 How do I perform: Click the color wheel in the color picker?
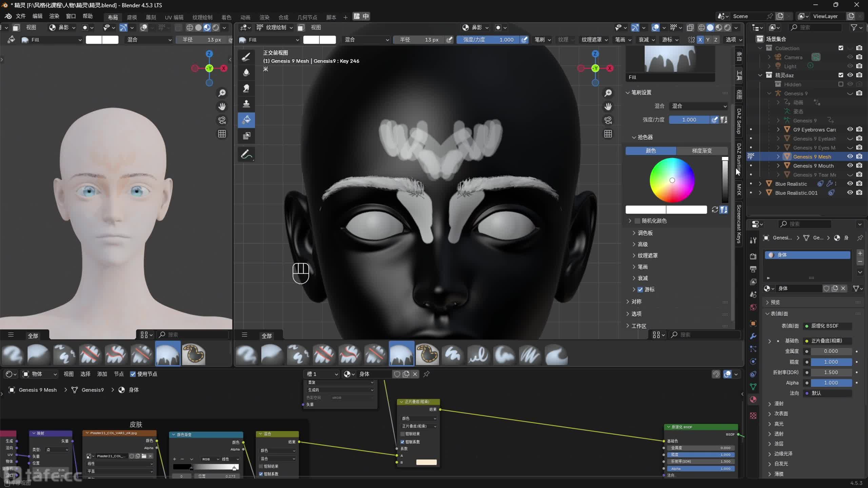click(x=672, y=180)
